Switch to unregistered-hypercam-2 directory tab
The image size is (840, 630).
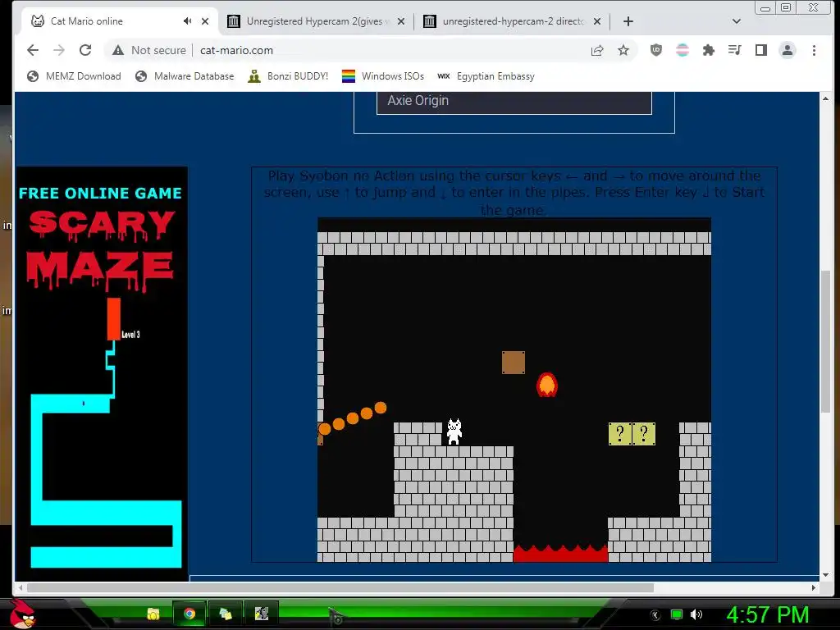pyautogui.click(x=512, y=21)
